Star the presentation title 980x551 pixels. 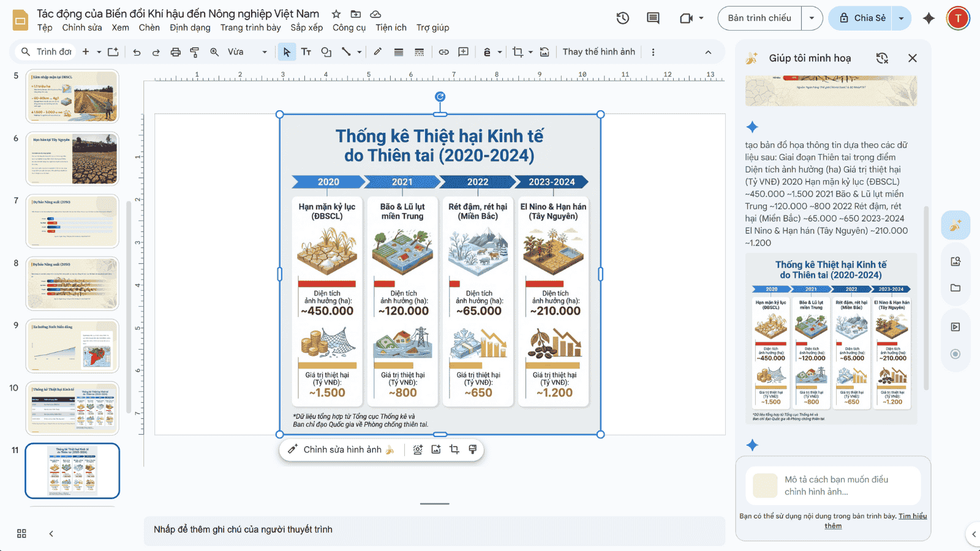tap(336, 14)
